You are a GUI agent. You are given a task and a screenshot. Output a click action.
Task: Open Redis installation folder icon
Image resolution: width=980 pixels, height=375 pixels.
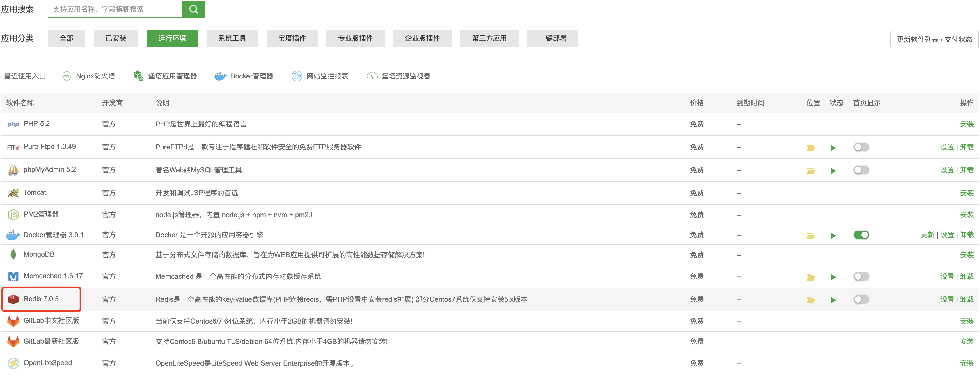810,299
